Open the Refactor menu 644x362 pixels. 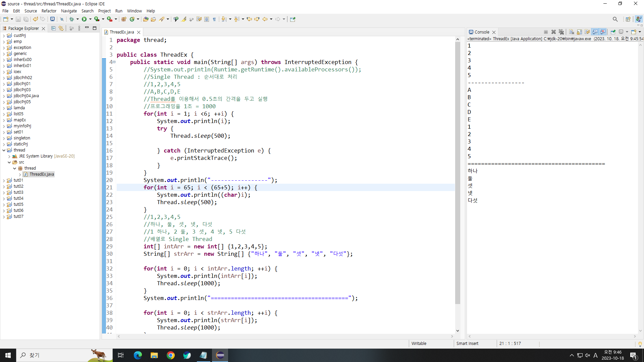(49, 11)
